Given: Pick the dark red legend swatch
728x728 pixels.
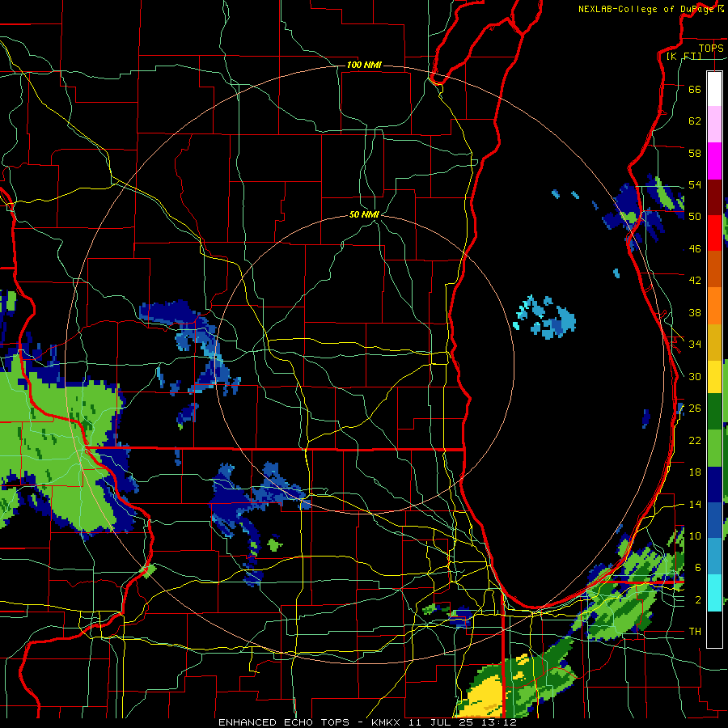Looking at the screenshot, I should point(714,197).
